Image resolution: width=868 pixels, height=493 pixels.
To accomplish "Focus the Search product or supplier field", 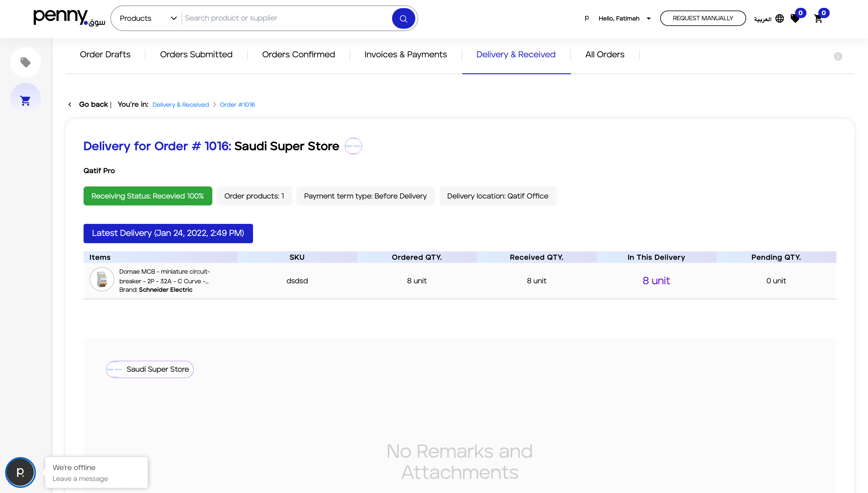I will [286, 18].
